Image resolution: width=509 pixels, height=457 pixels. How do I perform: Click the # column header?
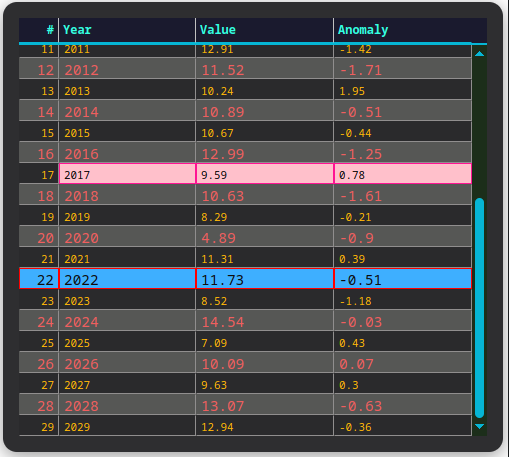tap(39, 30)
